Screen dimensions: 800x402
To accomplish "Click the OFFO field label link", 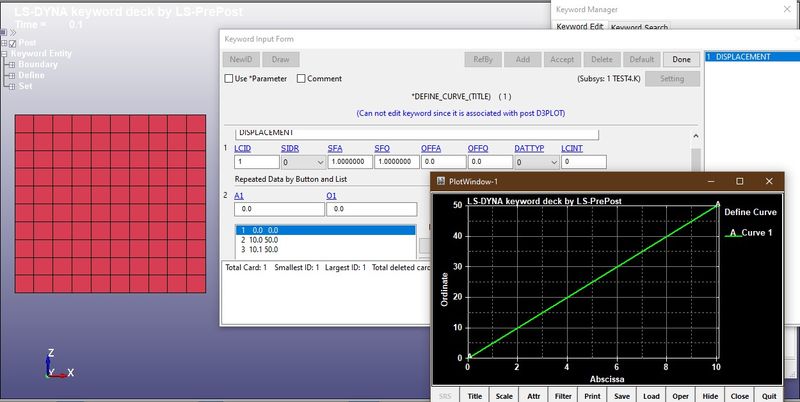I will [x=478, y=148].
